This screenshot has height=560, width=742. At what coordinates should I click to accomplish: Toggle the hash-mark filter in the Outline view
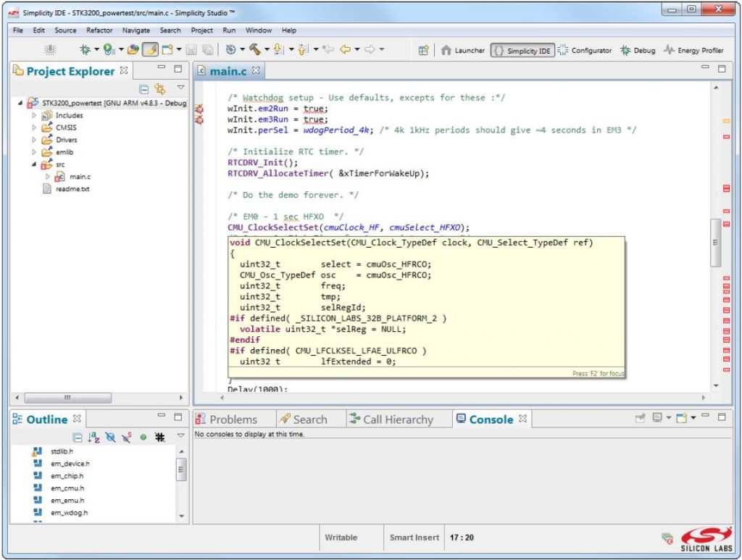[x=160, y=437]
